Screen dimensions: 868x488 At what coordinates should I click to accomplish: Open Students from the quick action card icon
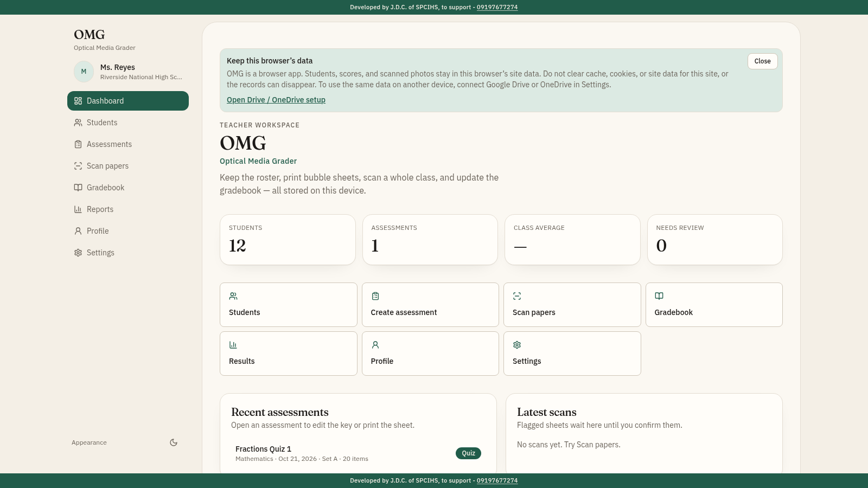pos(233,296)
